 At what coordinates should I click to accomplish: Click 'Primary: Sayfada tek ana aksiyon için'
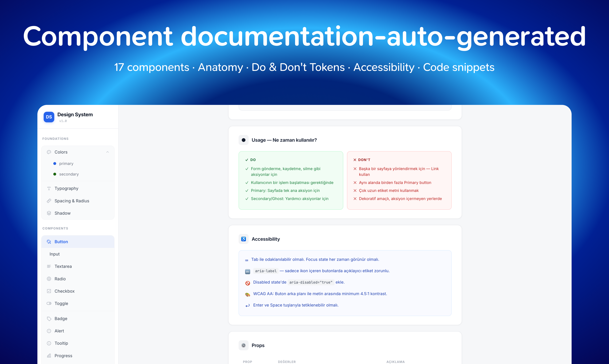point(285,191)
